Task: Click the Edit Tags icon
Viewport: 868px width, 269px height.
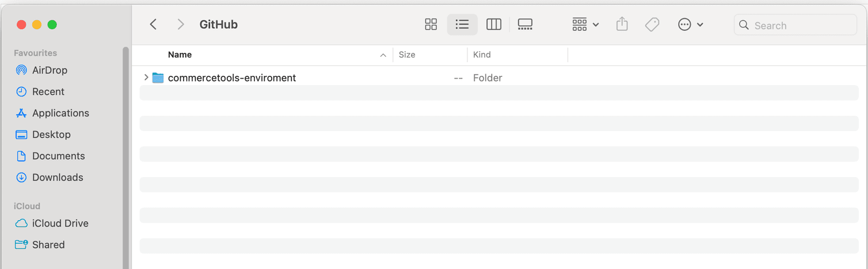Action: pos(652,25)
